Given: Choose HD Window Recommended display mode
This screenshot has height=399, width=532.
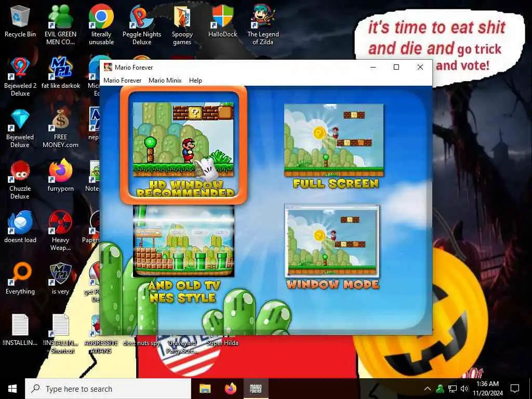Looking at the screenshot, I should (x=183, y=145).
